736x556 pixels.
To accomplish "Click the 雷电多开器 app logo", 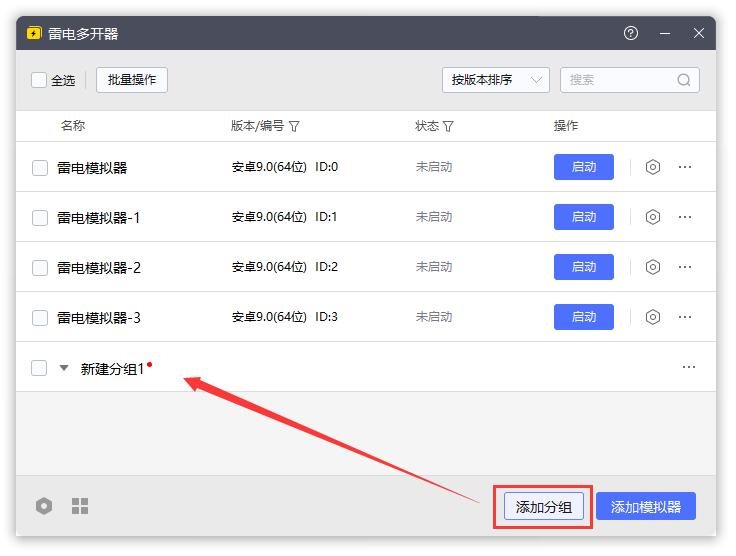I will 34,33.
